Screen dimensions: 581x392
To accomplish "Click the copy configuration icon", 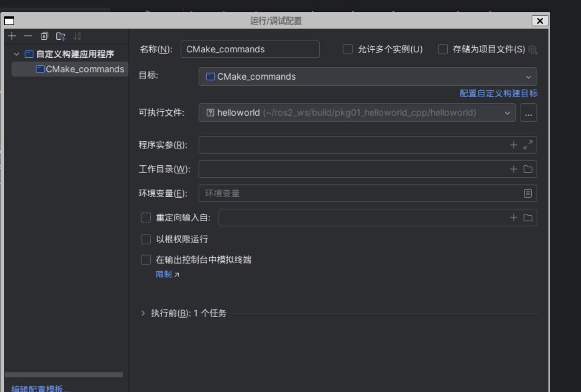I will point(44,36).
